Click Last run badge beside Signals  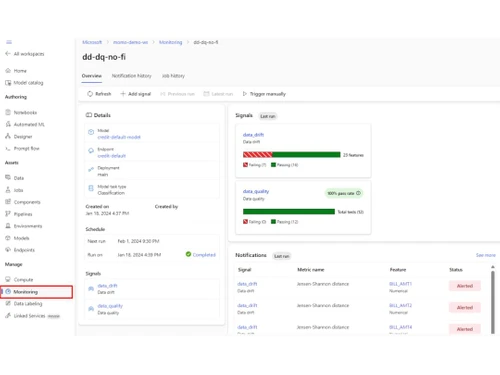pos(268,116)
